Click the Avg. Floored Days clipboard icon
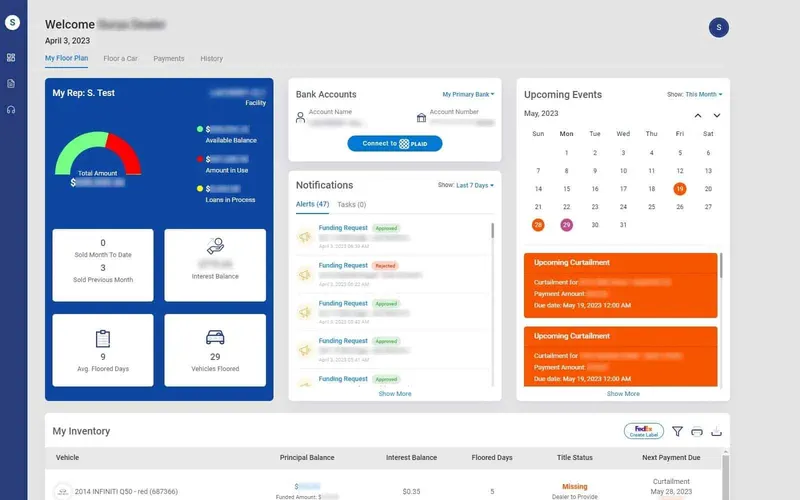Image resolution: width=800 pixels, height=500 pixels. click(103, 339)
